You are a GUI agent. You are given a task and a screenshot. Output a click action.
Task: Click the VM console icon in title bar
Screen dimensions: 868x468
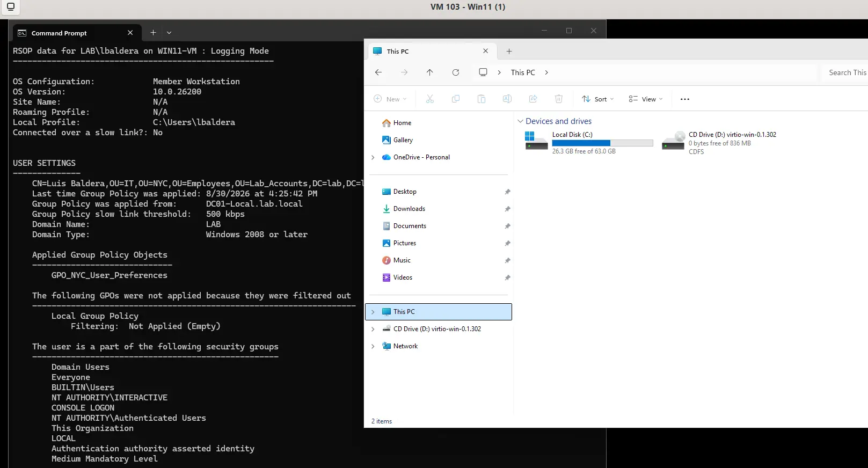tap(11, 7)
